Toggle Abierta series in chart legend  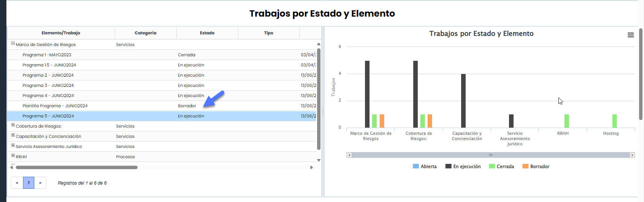point(425,167)
